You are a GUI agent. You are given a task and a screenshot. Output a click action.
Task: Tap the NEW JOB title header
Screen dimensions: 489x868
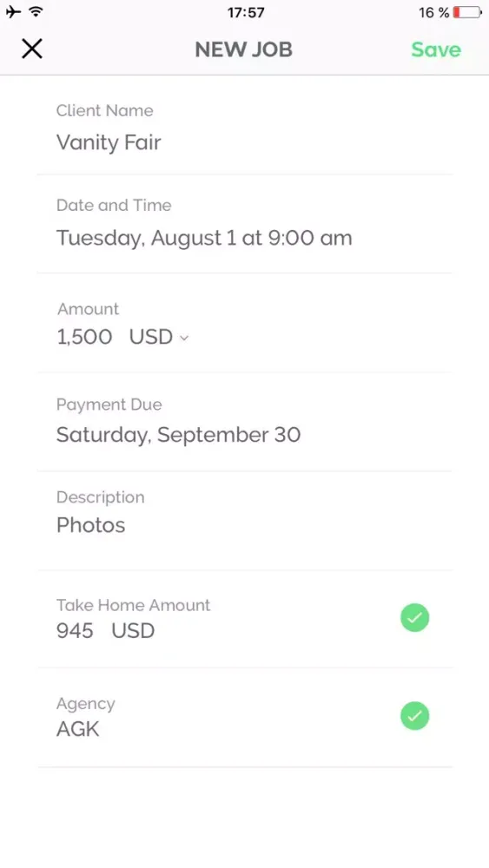[x=244, y=49]
